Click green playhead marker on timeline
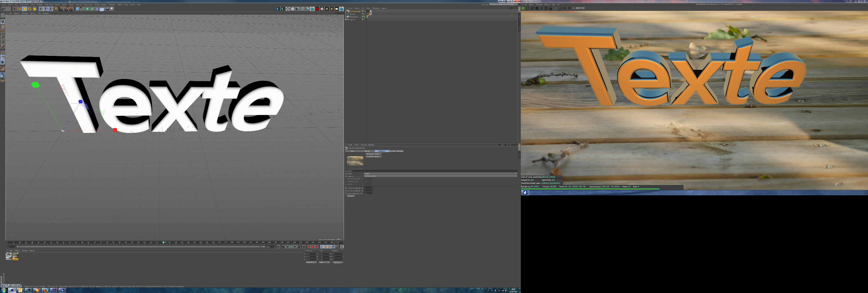The width and height of the screenshot is (868, 293). (163, 243)
